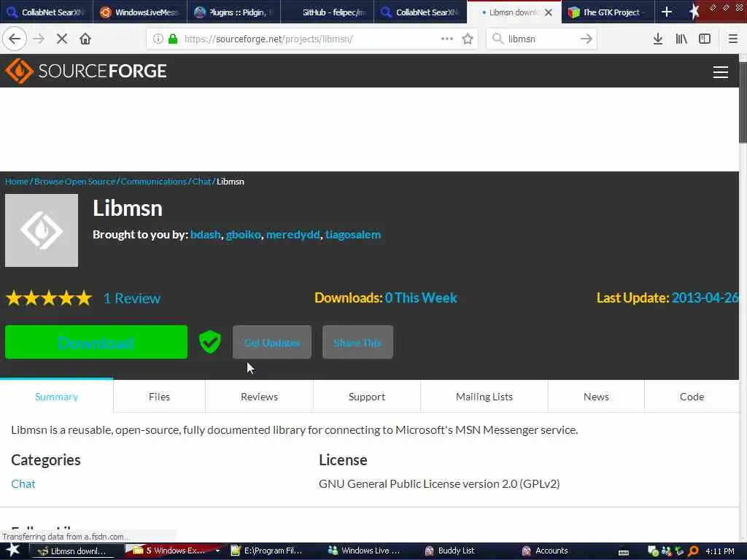
Task: Click the Get Updates button
Action: click(x=272, y=342)
